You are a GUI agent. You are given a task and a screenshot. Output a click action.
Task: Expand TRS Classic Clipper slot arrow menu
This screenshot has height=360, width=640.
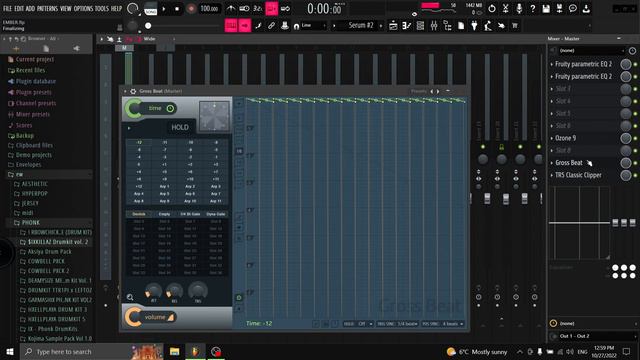[x=551, y=176]
